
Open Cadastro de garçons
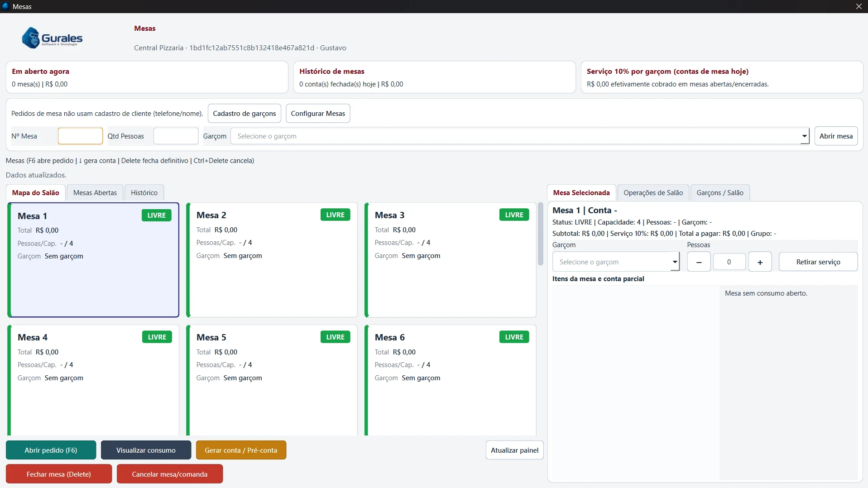pyautogui.click(x=245, y=114)
